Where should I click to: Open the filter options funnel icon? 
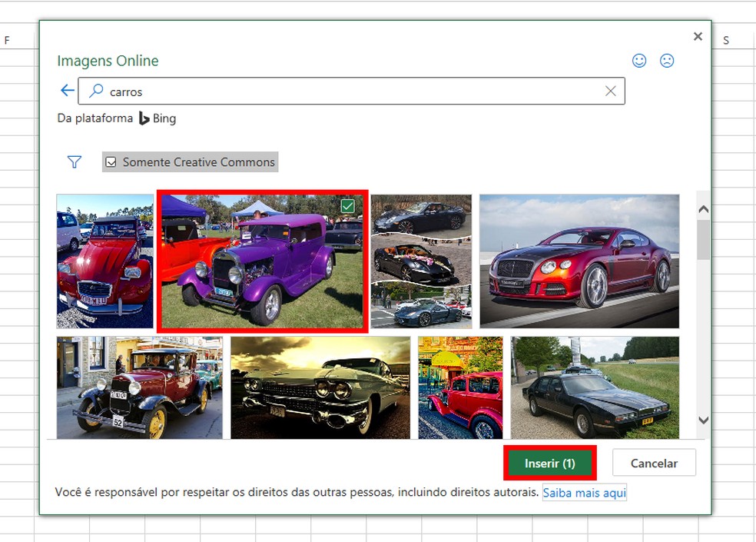coord(74,162)
